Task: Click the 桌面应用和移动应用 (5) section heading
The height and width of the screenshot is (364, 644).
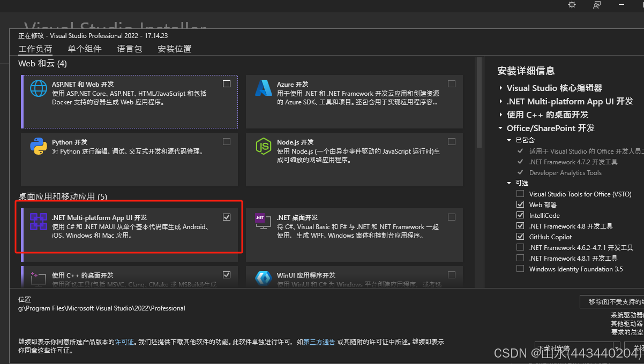Action: [x=63, y=196]
